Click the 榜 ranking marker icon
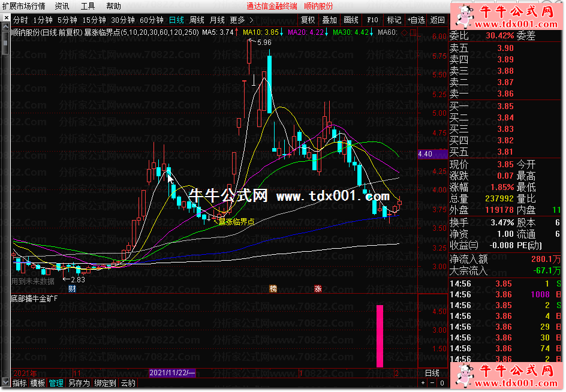The width and height of the screenshot is (566, 392). click(273, 288)
